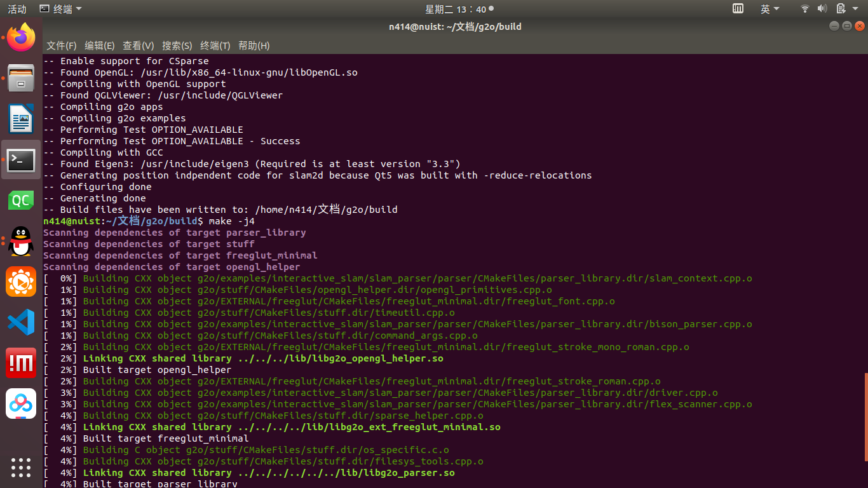Click the 'Found Eigen3' output line

coord(252,164)
